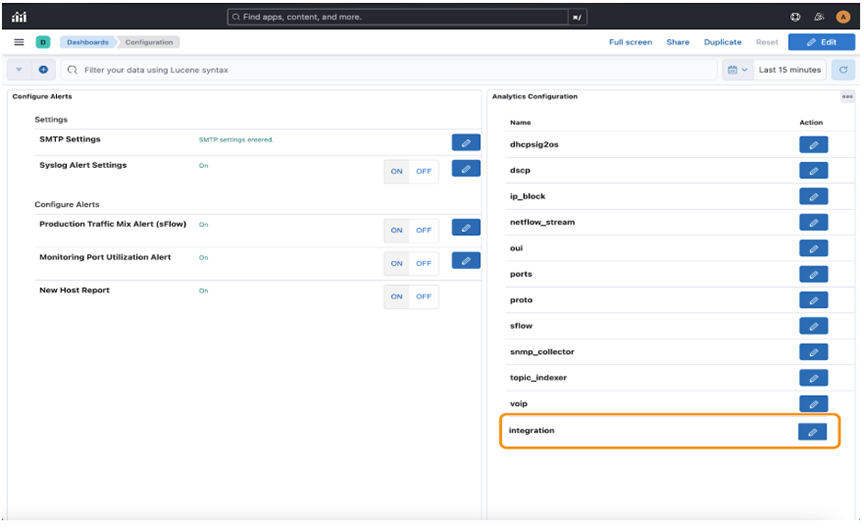Turn OFF Syslog Alert Settings
The height and width of the screenshot is (529, 864).
point(424,171)
